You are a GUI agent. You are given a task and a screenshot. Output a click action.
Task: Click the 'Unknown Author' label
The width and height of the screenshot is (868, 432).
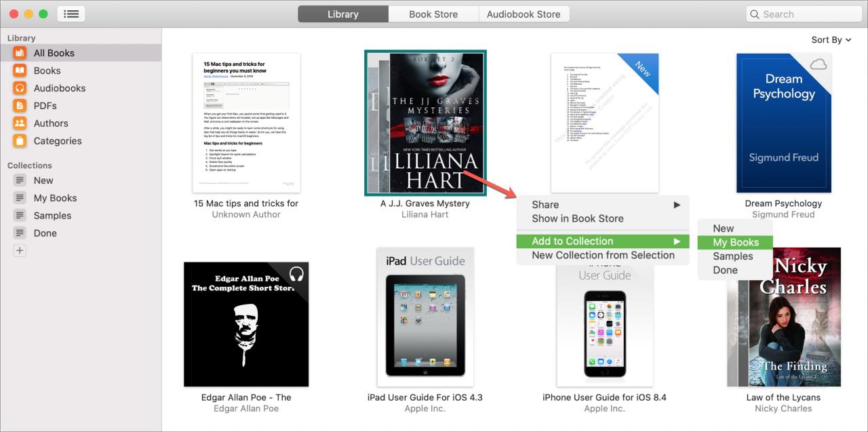(246, 214)
